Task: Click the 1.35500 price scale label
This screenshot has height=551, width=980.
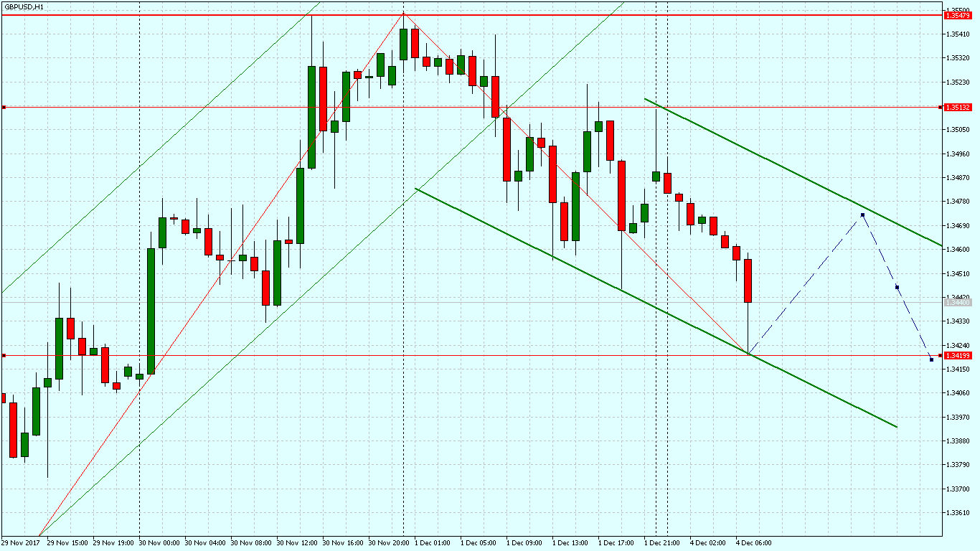Action: pos(958,10)
